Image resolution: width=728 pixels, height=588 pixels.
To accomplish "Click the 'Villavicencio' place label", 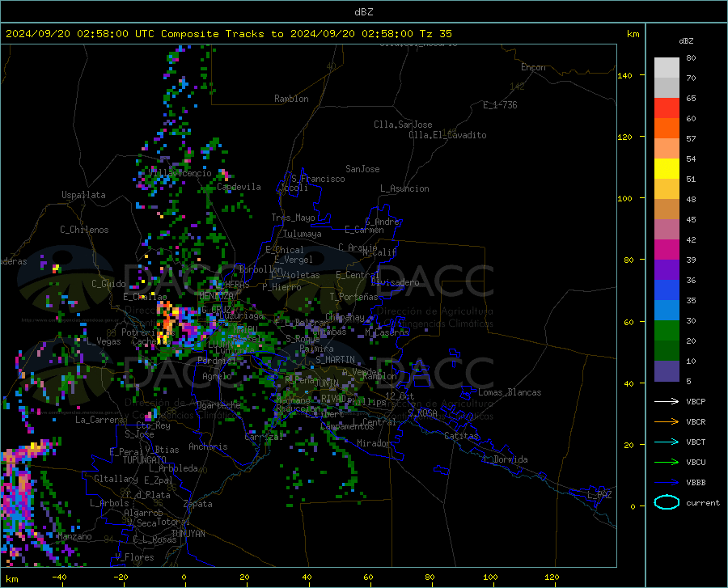I will point(180,173).
